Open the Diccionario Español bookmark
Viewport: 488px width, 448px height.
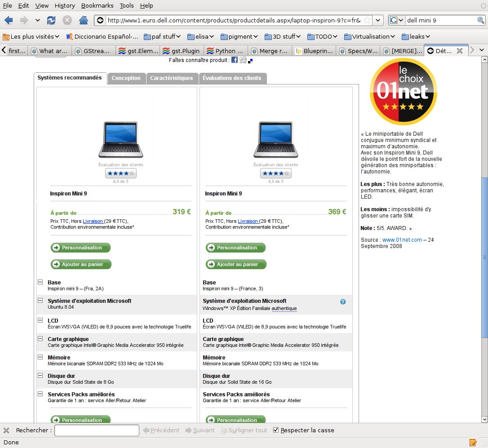coord(102,37)
